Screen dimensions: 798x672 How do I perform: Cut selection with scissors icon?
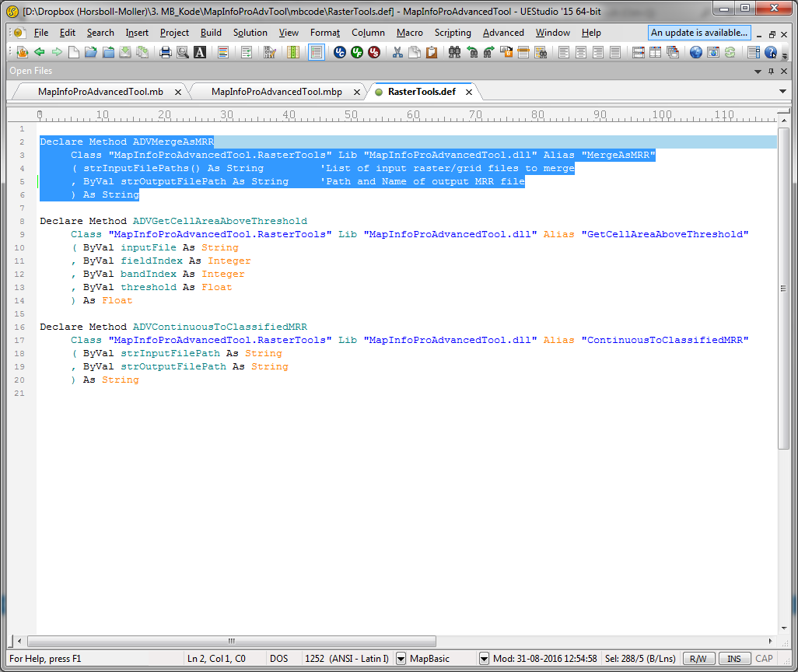(397, 52)
